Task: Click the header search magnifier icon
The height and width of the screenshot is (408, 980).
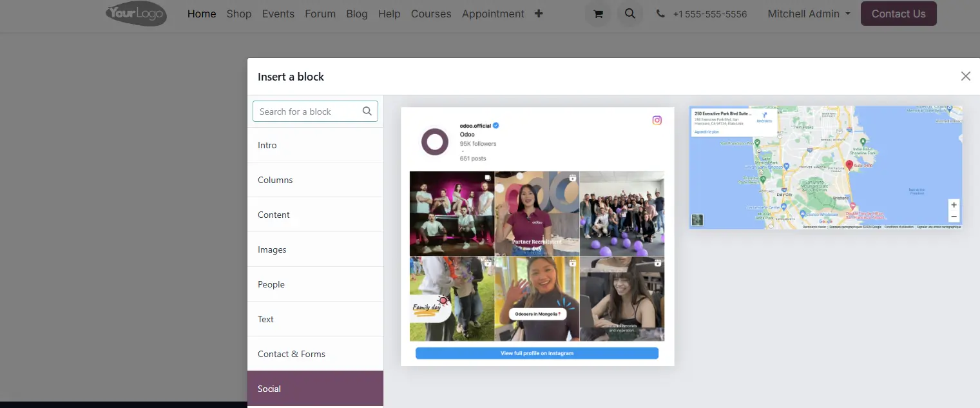Action: tap(630, 14)
